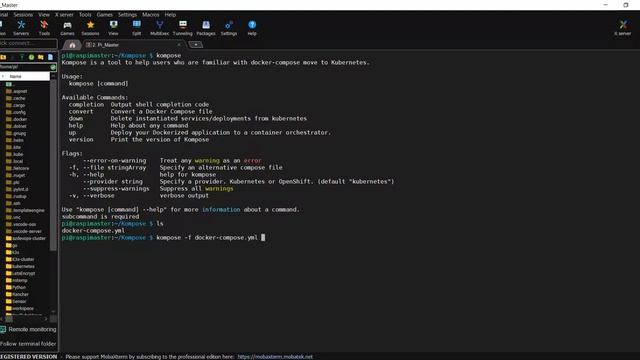The height and width of the screenshot is (360, 640).
Task: Click the X server icon at top right
Action: 623,28
